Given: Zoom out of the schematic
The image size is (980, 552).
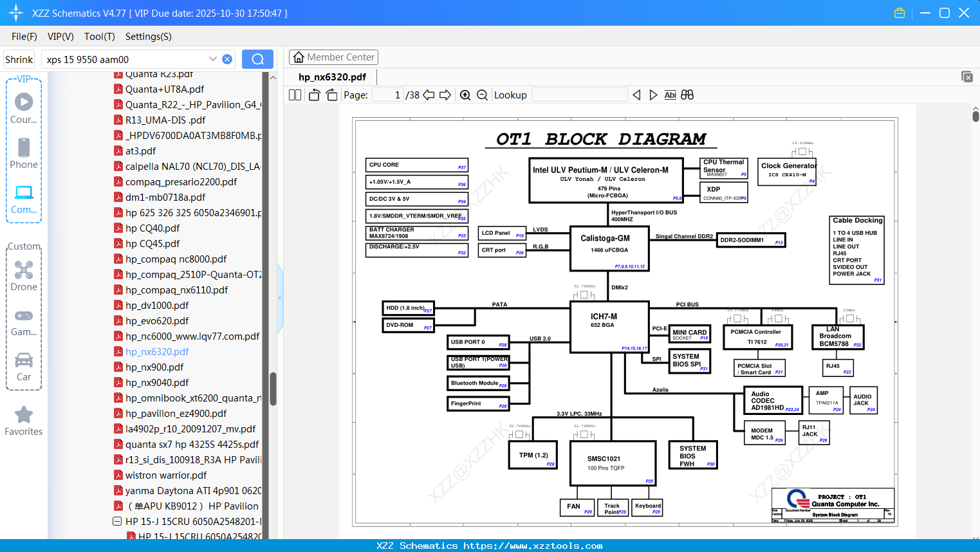Looking at the screenshot, I should 482,95.
